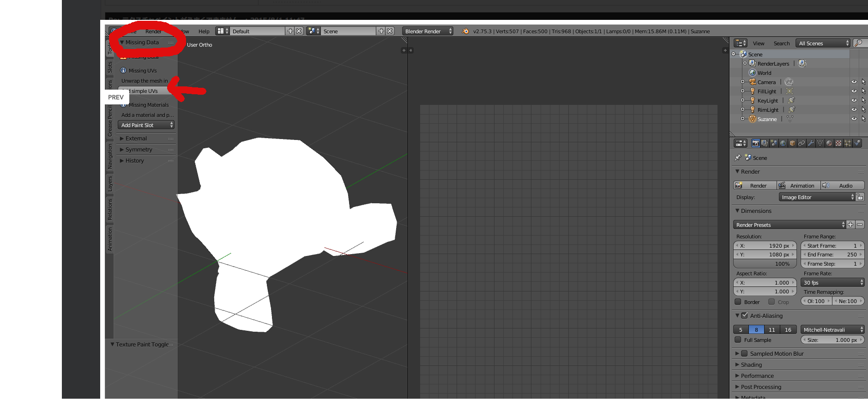The image size is (868, 401).
Task: Expand the Camera node in outliner
Action: click(742, 82)
